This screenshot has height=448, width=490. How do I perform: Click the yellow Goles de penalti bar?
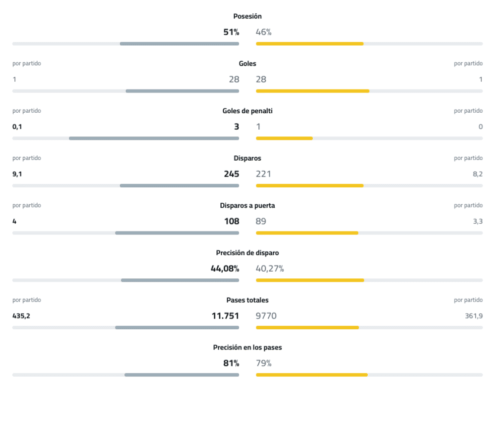click(x=284, y=138)
